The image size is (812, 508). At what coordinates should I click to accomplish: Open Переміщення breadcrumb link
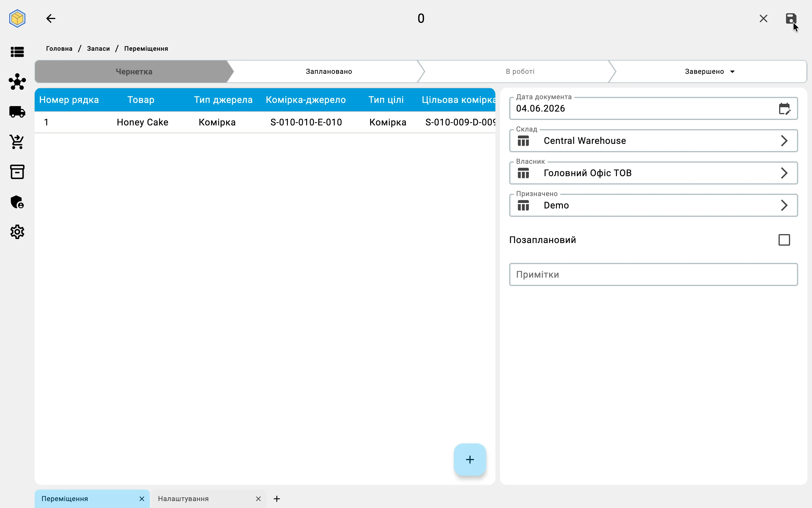[x=146, y=48]
